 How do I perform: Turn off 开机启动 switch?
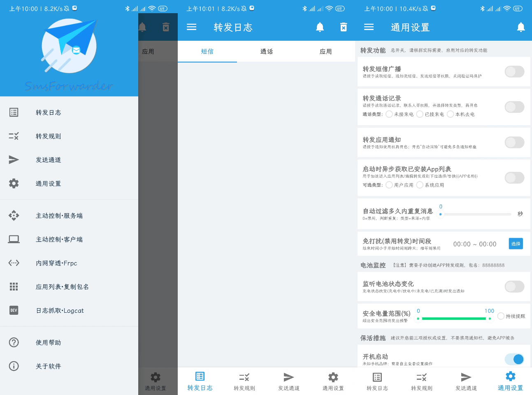click(x=514, y=359)
